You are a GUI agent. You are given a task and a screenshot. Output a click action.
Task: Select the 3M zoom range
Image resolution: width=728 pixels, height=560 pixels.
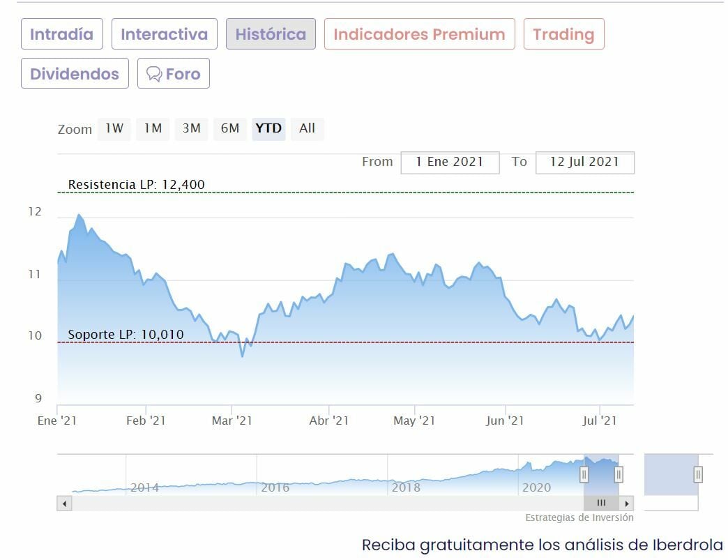tap(191, 128)
